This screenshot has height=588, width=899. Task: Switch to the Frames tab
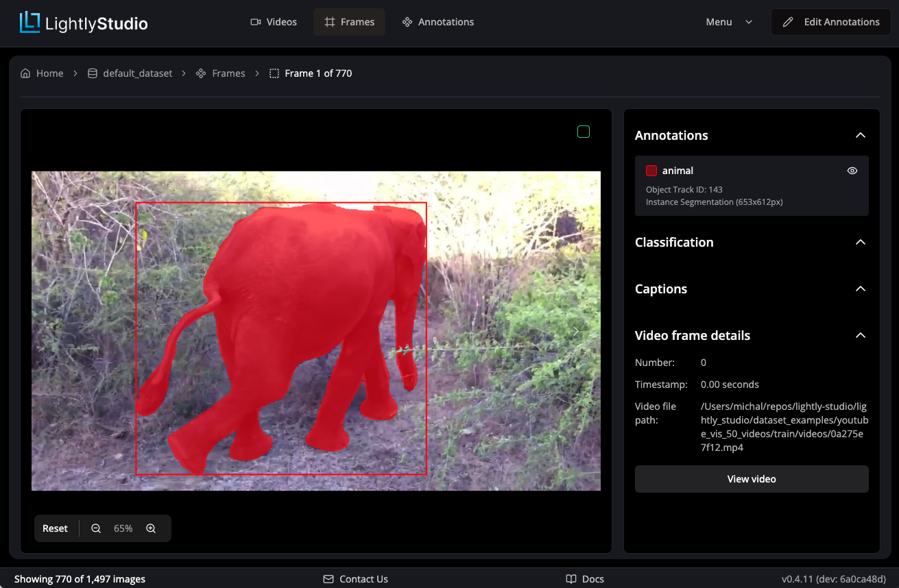tap(349, 22)
